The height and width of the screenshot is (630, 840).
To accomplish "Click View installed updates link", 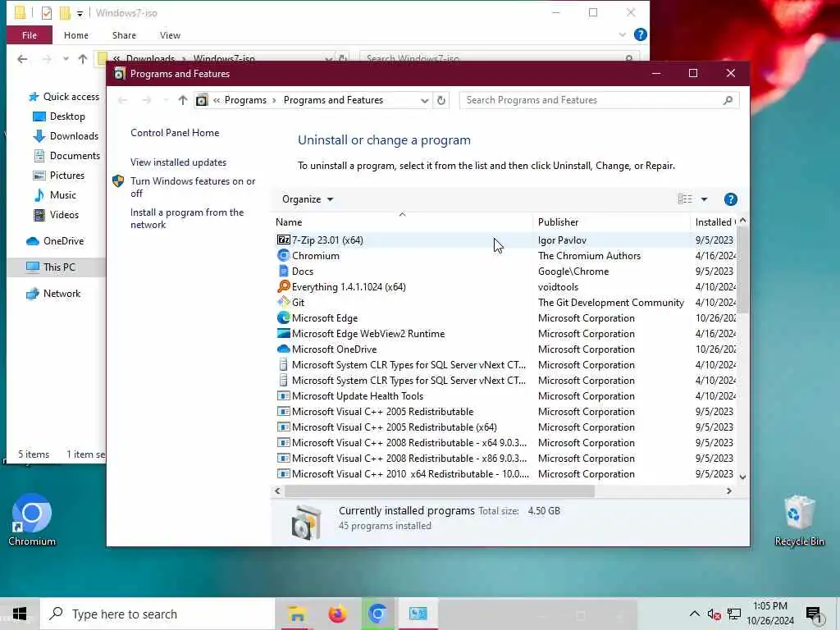I will 178,162.
